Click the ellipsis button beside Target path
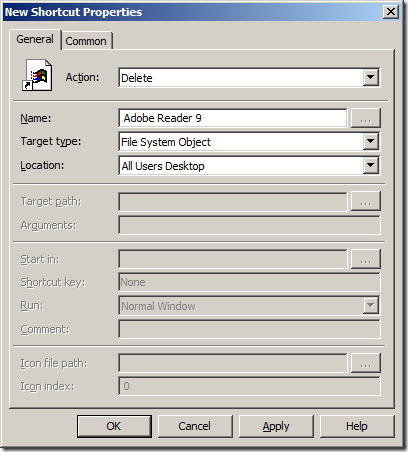Image resolution: width=408 pixels, height=452 pixels. (x=365, y=201)
